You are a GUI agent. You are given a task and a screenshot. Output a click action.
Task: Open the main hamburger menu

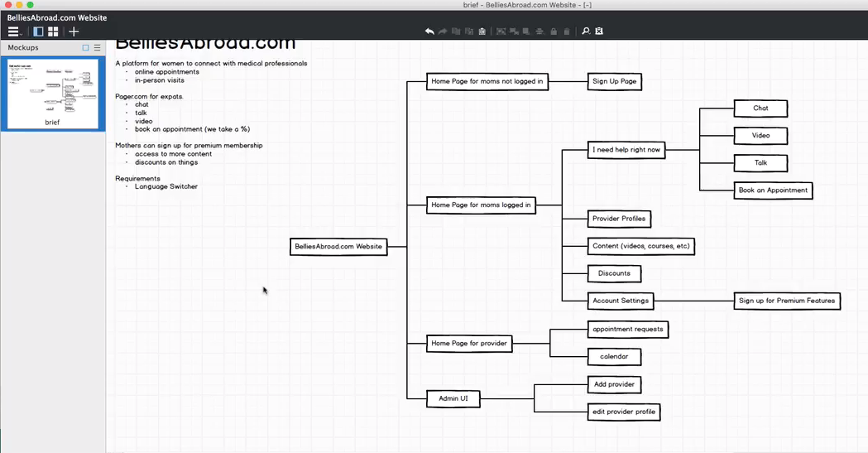click(x=14, y=31)
